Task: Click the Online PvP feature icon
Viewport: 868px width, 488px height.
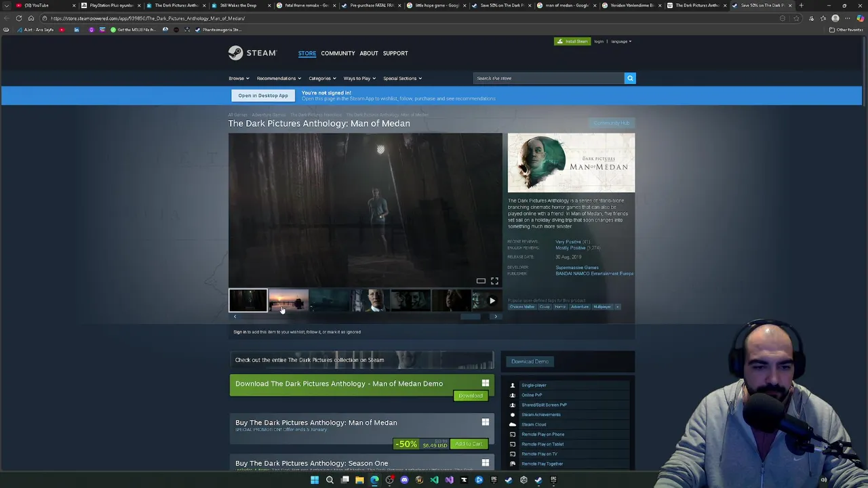Action: coord(513,395)
